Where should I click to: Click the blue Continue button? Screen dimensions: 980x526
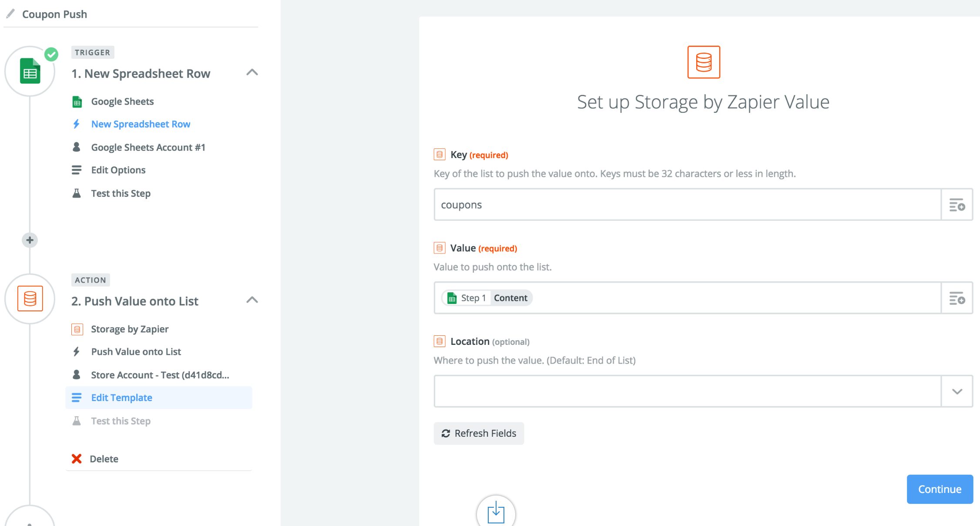point(940,489)
